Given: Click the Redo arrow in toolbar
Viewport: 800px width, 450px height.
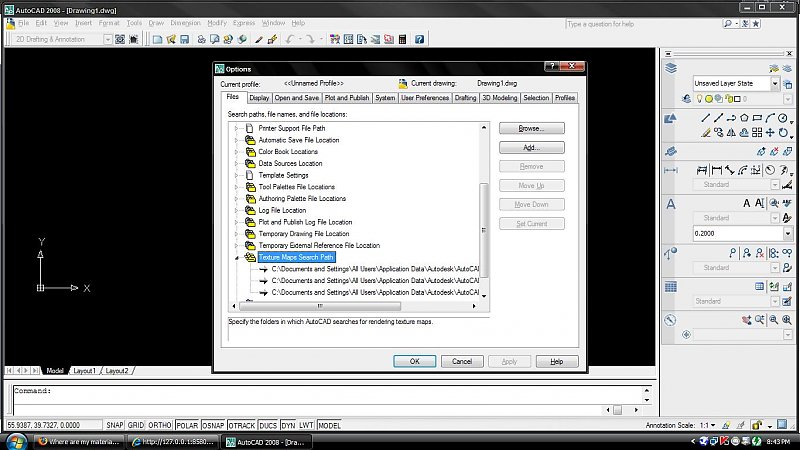Looking at the screenshot, I should tap(310, 39).
